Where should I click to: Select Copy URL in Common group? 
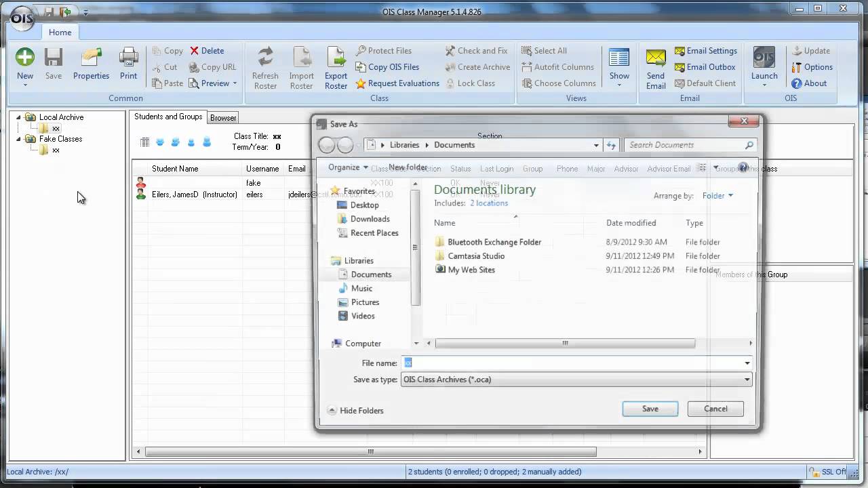click(x=213, y=67)
